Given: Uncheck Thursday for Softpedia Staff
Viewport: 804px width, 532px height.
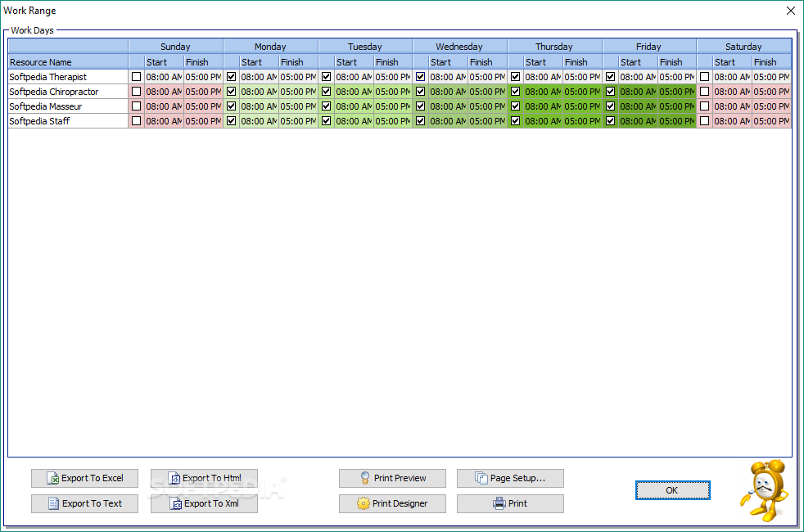Looking at the screenshot, I should [515, 121].
